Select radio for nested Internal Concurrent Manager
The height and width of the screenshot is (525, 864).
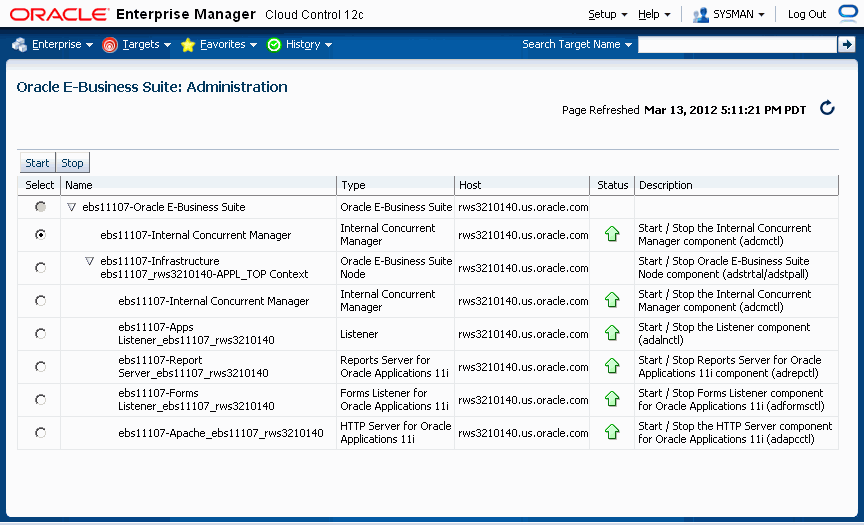tap(40, 300)
